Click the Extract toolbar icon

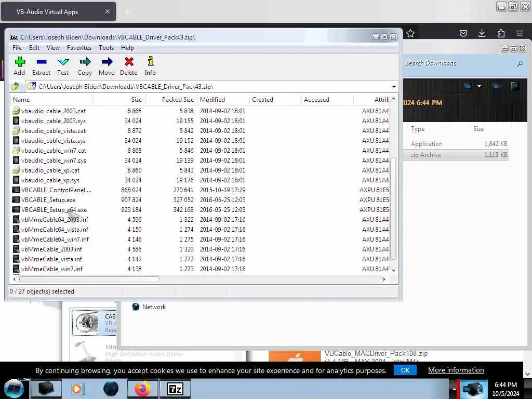[41, 66]
